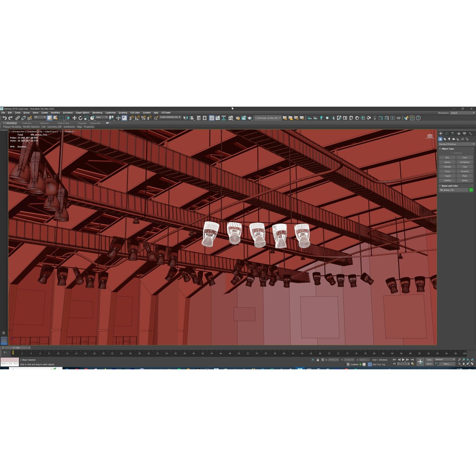Open the Scripting menu

[x=123, y=113]
